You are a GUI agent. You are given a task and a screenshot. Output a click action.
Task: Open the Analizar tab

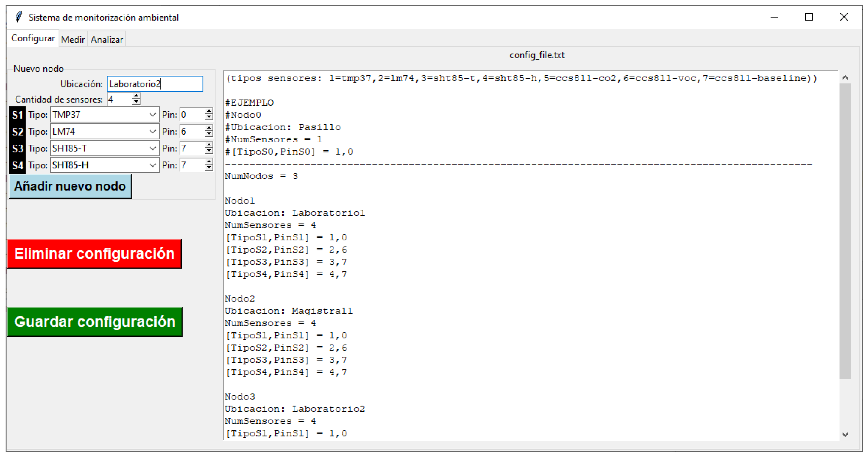pos(106,40)
